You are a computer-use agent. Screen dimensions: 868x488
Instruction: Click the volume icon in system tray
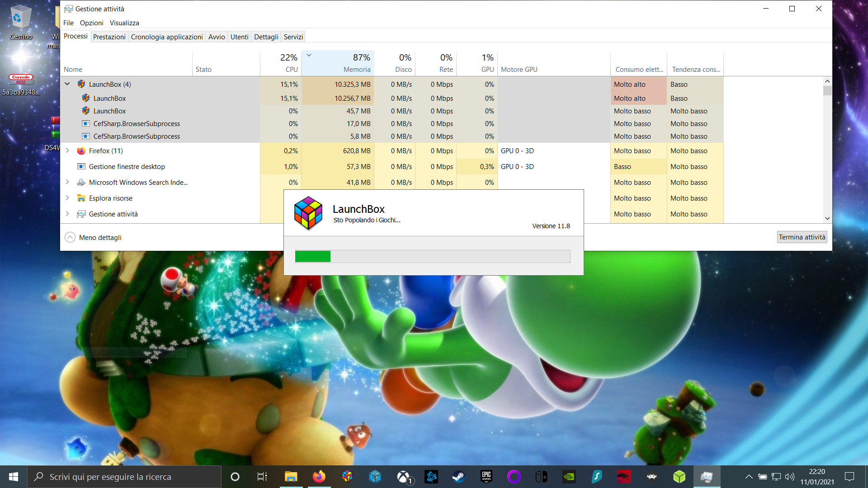[790, 477]
